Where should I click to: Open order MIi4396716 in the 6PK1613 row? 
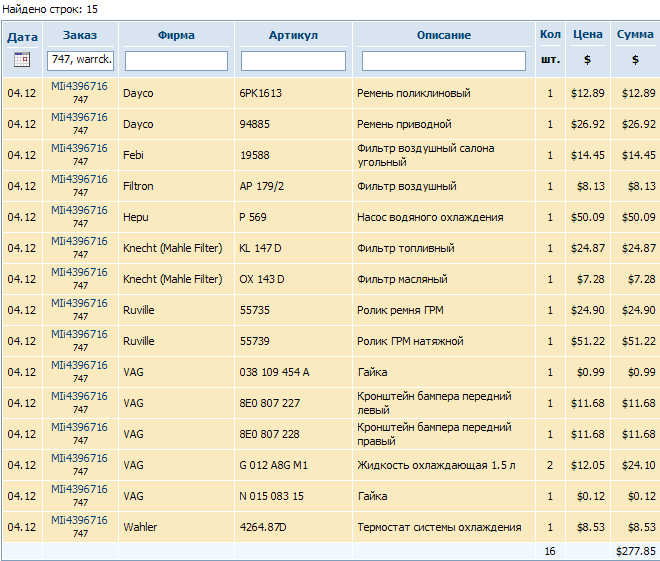tap(80, 86)
